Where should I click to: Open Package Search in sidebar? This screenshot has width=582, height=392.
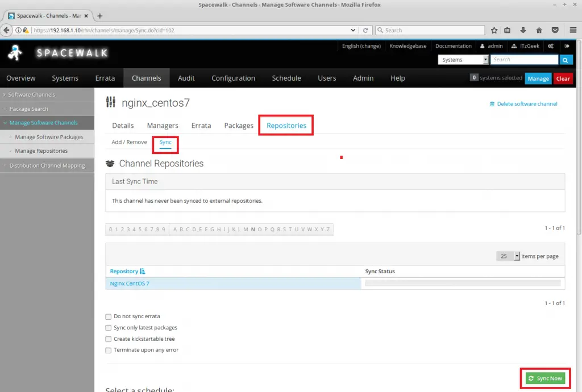28,109
